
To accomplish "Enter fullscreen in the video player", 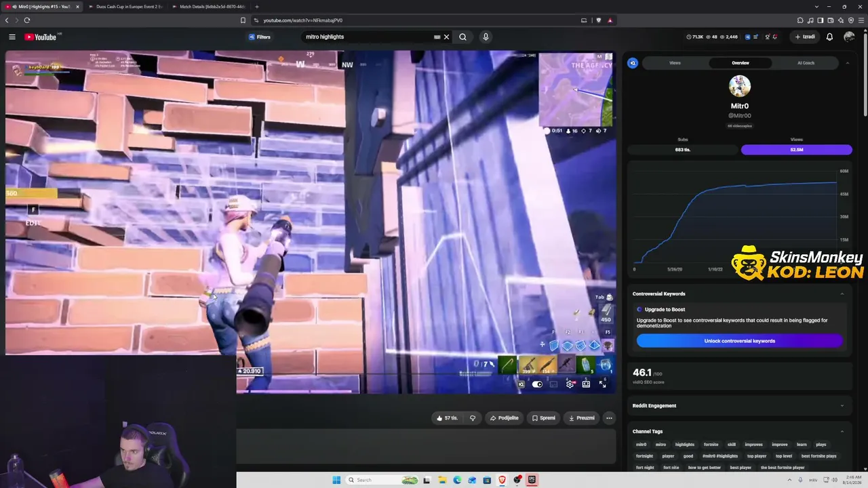I will (x=602, y=384).
